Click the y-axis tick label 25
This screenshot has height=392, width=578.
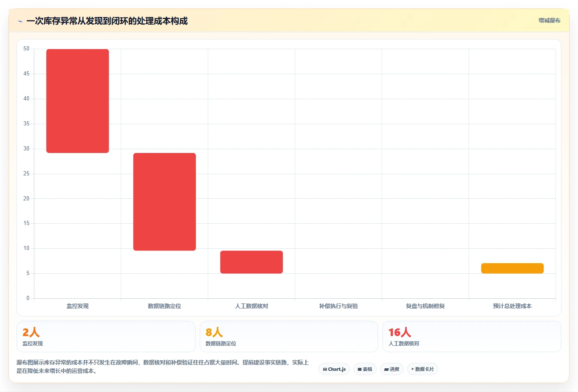click(26, 174)
